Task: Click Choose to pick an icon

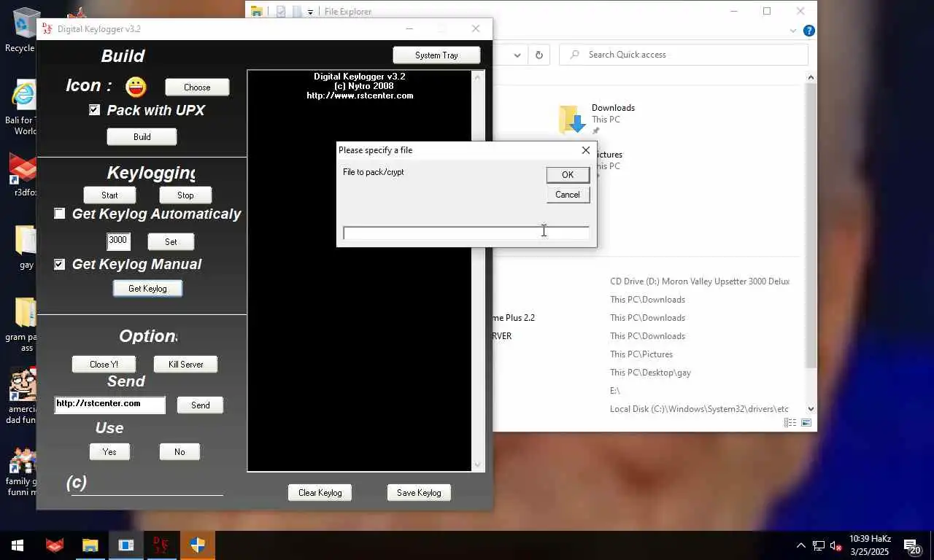Action: (197, 87)
